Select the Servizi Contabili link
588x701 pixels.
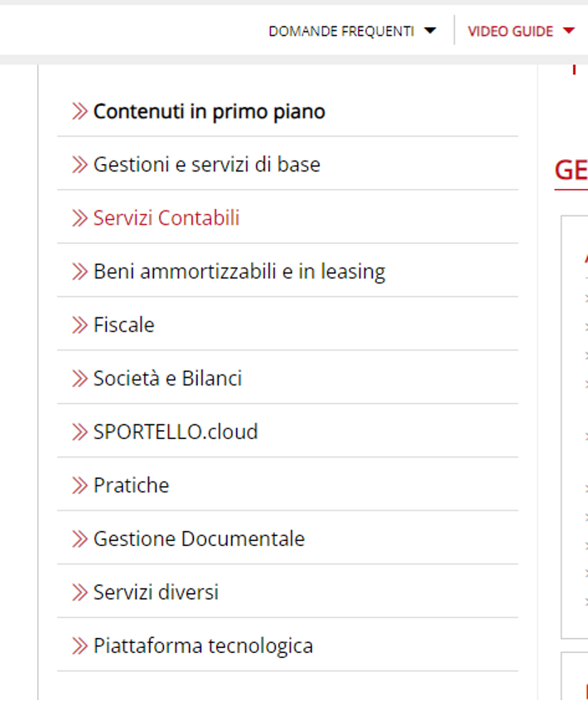coord(166,218)
